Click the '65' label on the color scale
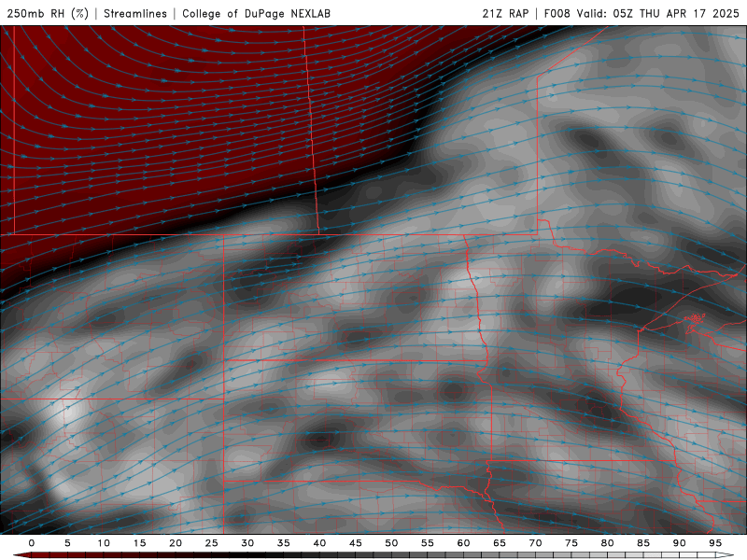 coord(500,543)
